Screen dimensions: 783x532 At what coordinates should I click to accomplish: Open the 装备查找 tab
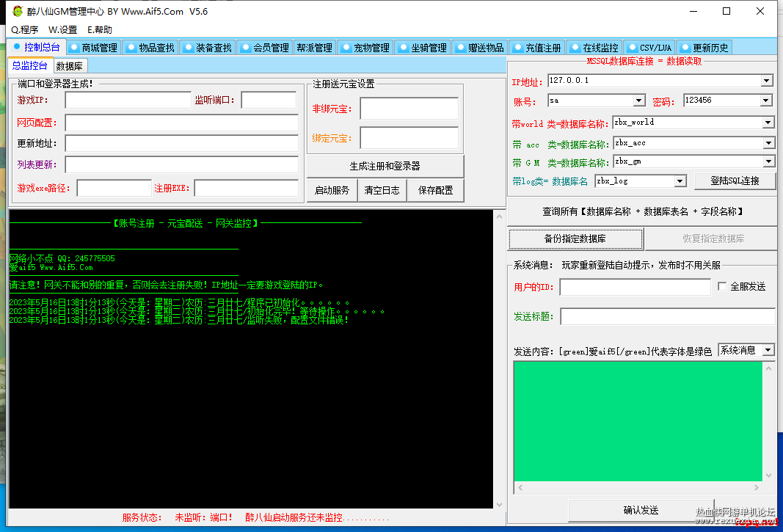click(x=208, y=48)
